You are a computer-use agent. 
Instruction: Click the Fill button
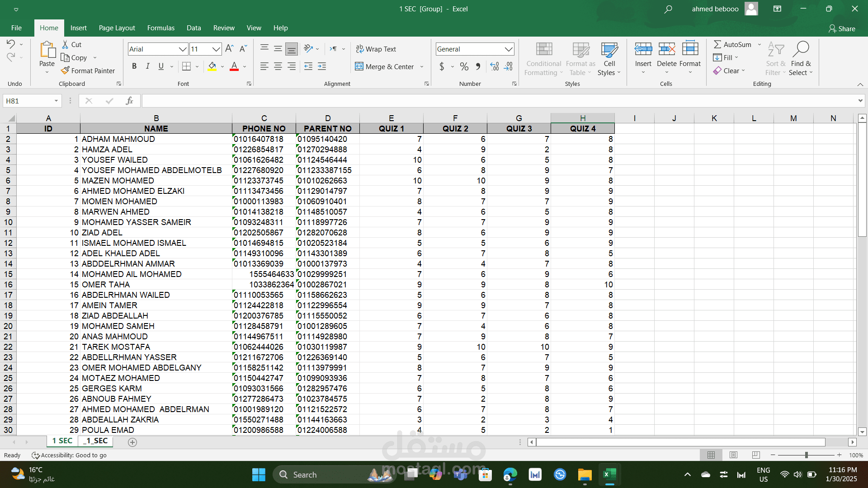(723, 57)
